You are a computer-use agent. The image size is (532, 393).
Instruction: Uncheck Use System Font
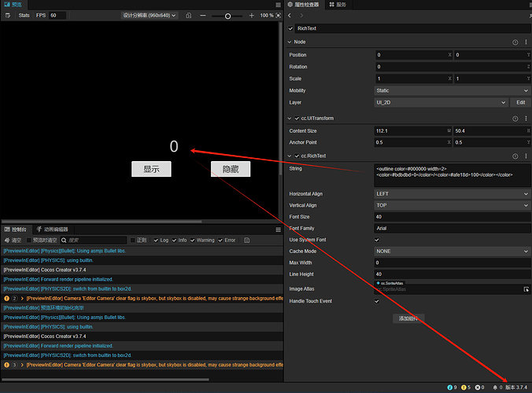(377, 240)
